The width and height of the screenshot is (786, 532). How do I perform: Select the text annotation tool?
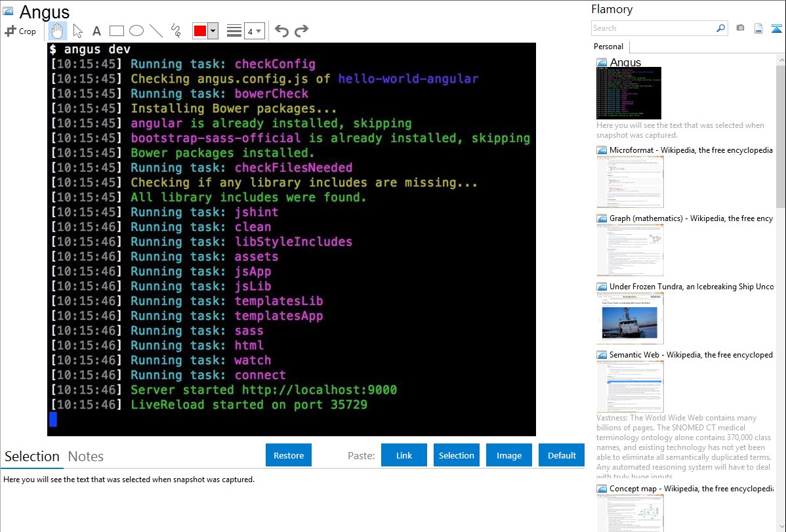96,31
